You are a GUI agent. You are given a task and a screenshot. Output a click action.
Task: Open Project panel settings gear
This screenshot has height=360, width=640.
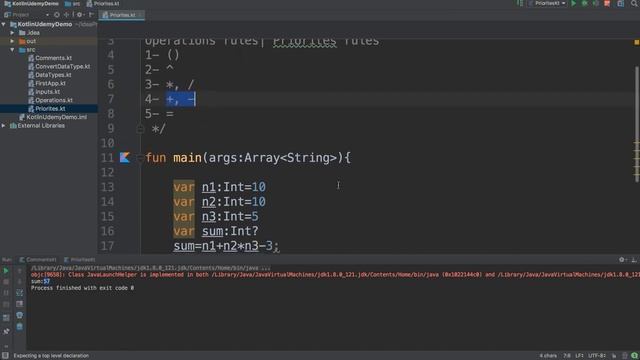pyautogui.click(x=80, y=15)
